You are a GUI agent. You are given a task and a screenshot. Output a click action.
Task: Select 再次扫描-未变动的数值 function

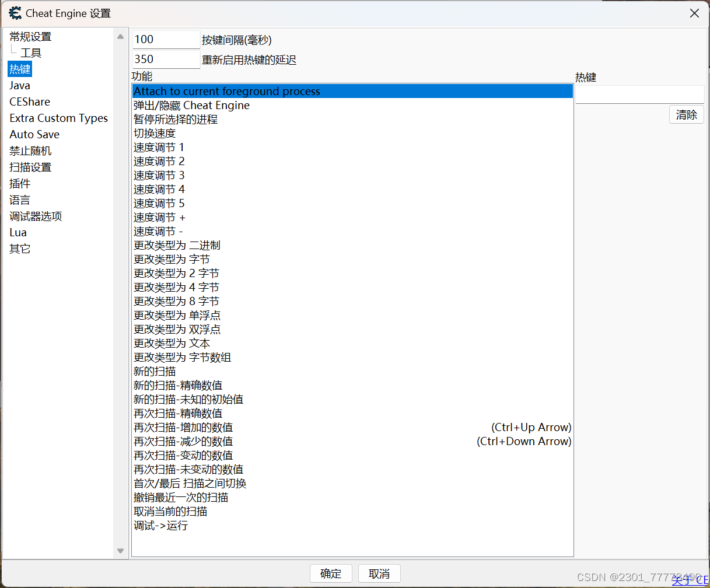[352, 470]
